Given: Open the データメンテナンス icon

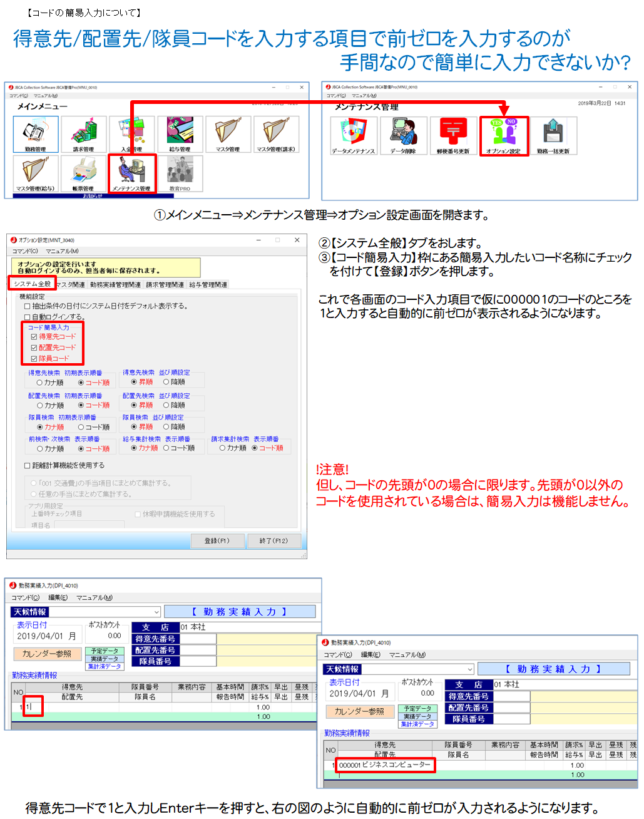Looking at the screenshot, I should click(354, 135).
